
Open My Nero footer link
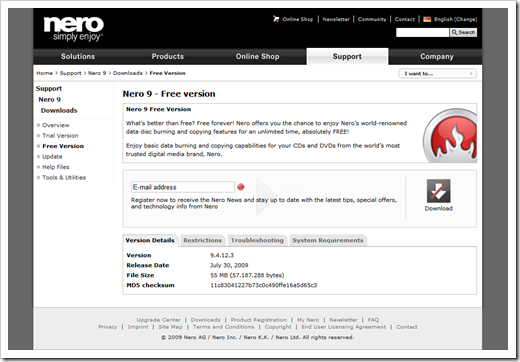(x=308, y=320)
